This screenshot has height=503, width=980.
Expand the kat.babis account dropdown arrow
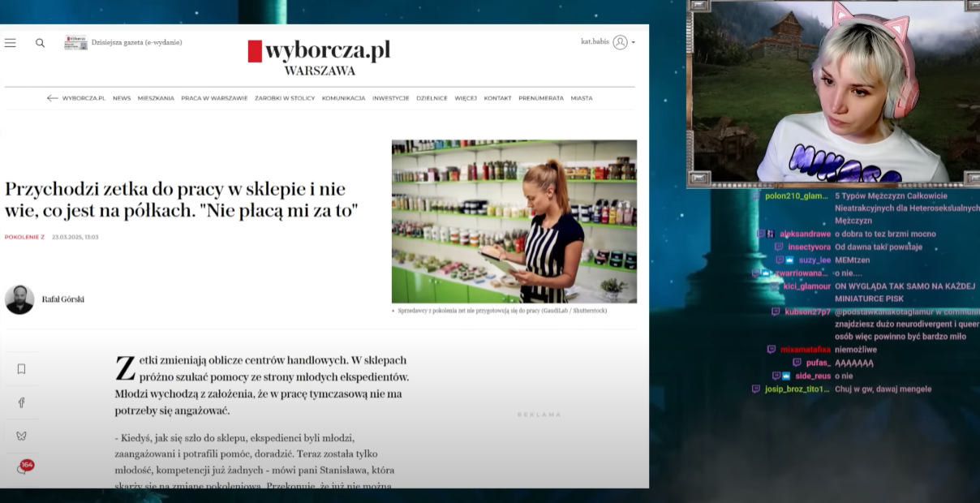(x=634, y=42)
